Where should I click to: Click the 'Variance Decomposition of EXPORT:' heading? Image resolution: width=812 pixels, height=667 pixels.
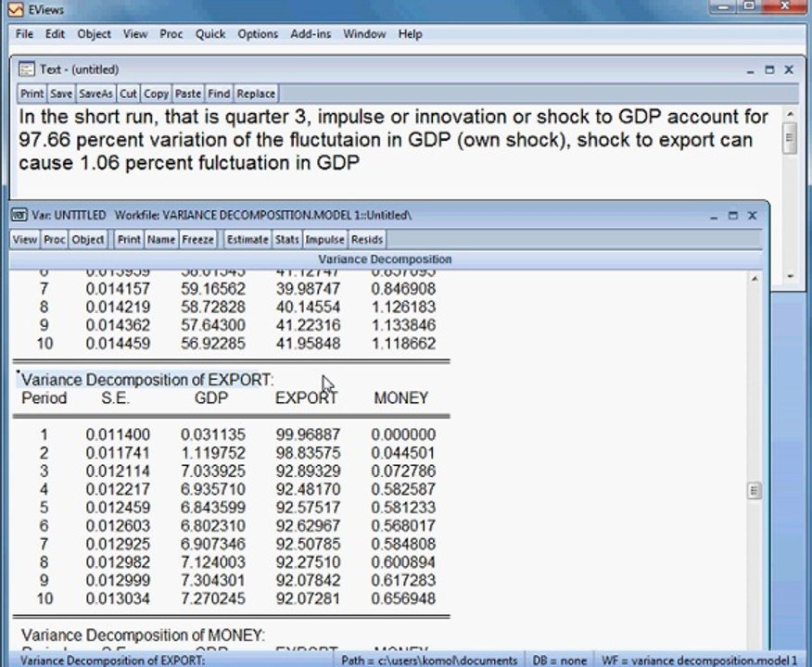[x=147, y=380]
